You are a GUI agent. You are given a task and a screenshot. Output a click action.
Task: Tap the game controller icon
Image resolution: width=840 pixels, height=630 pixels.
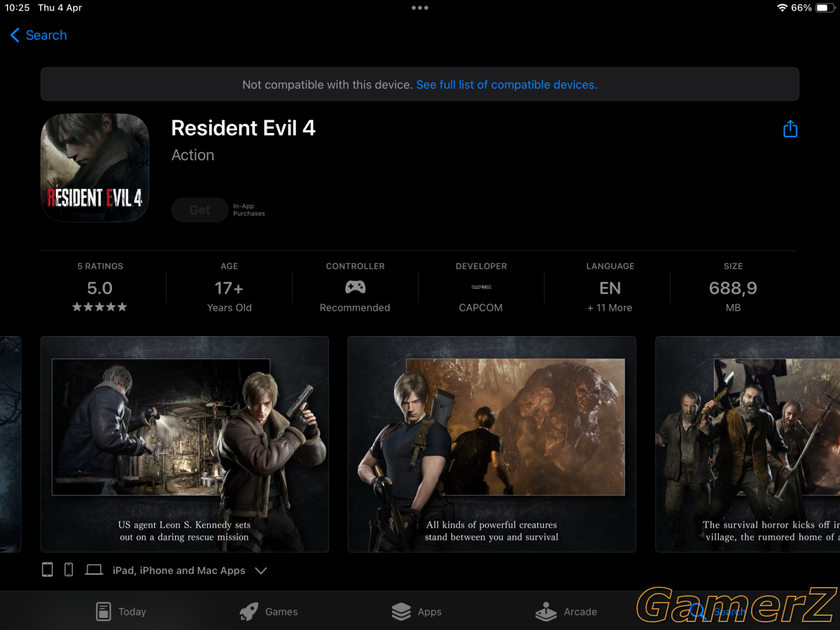point(355,287)
